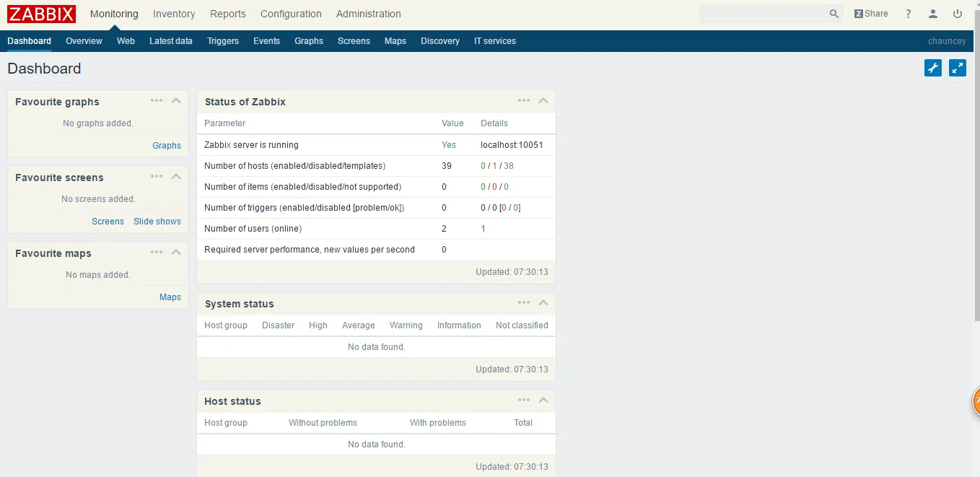980x477 pixels.
Task: Open the IT services submenu
Action: click(x=495, y=41)
